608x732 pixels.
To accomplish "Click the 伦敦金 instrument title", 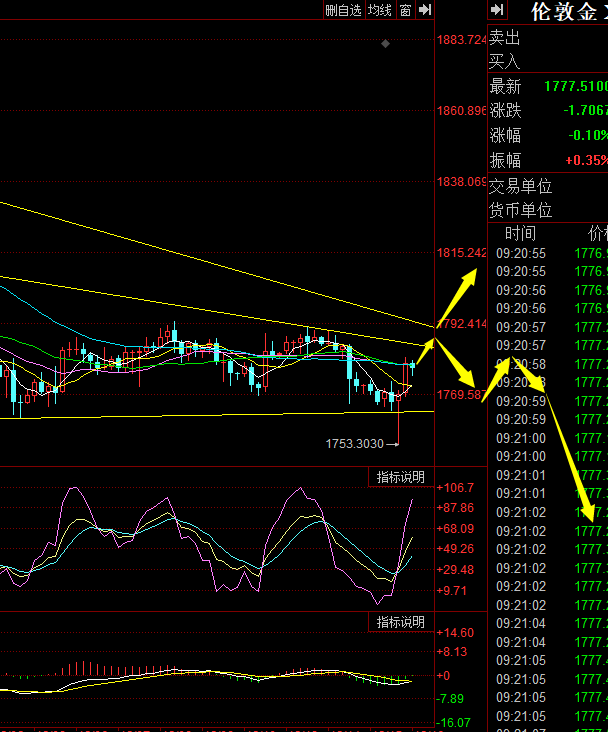I will coord(564,11).
